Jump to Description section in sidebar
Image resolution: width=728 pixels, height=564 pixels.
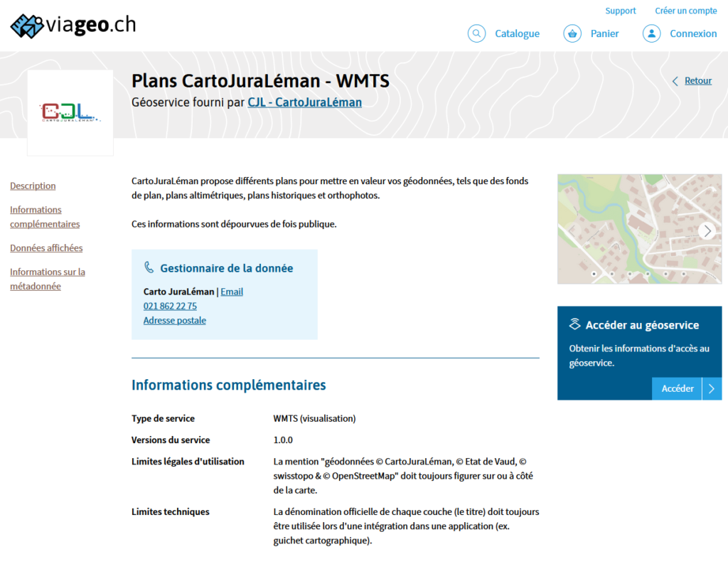click(x=33, y=186)
